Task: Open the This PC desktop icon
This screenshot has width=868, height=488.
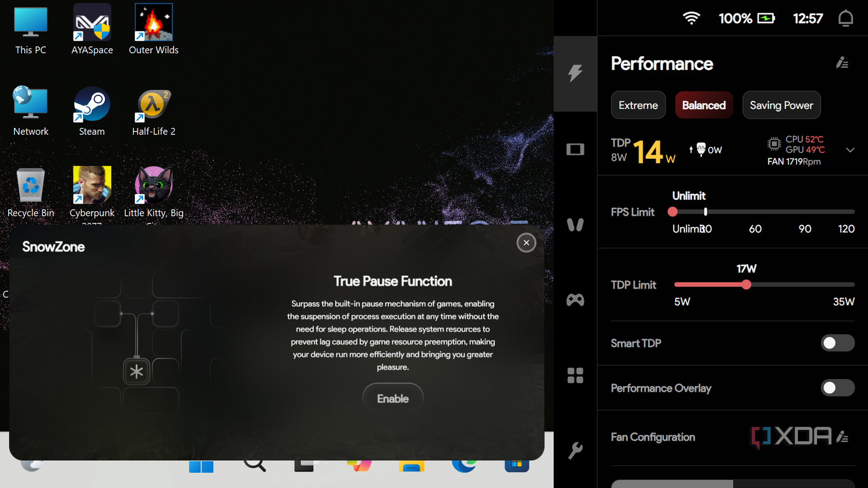Action: pos(31,30)
